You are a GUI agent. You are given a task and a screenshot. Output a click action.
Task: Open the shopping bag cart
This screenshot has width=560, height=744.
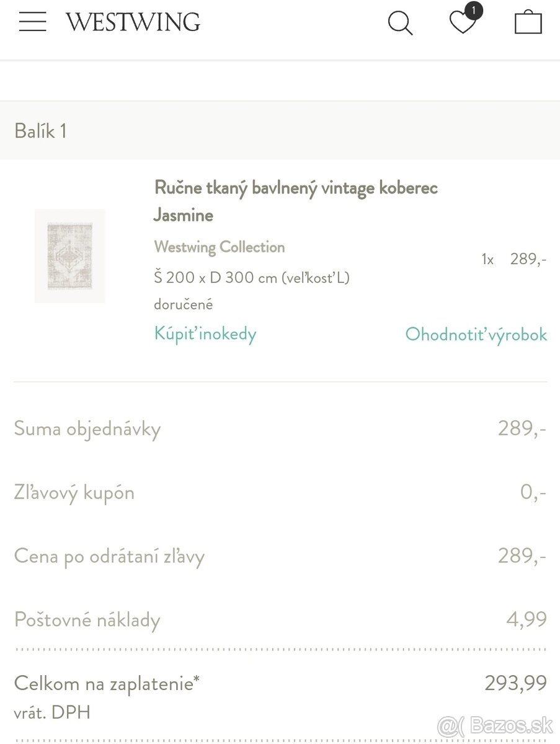click(x=528, y=22)
